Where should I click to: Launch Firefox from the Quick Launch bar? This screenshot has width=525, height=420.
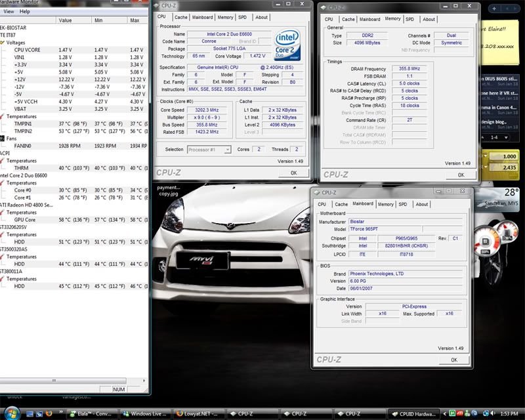(48, 413)
